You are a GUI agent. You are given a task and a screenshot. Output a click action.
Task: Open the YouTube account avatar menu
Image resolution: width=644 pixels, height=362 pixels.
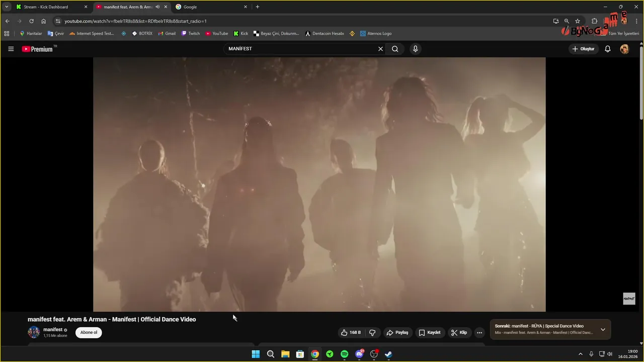624,49
